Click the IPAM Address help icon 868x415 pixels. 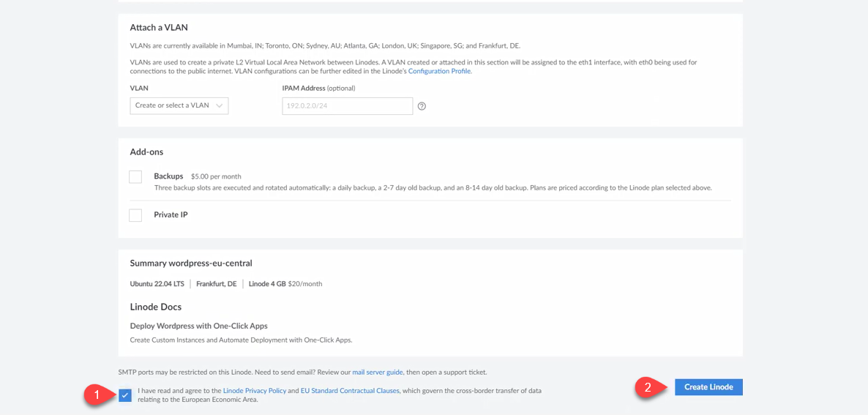(422, 106)
